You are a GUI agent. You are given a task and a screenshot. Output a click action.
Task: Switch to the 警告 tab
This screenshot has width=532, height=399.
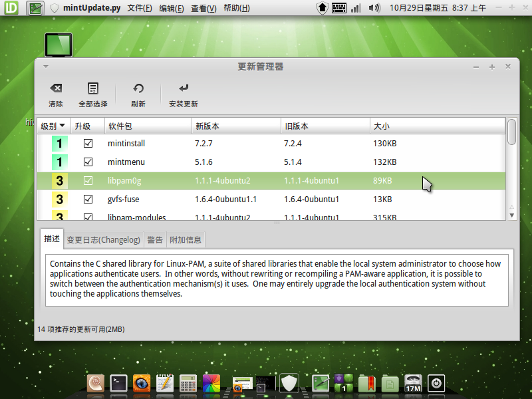tap(155, 240)
